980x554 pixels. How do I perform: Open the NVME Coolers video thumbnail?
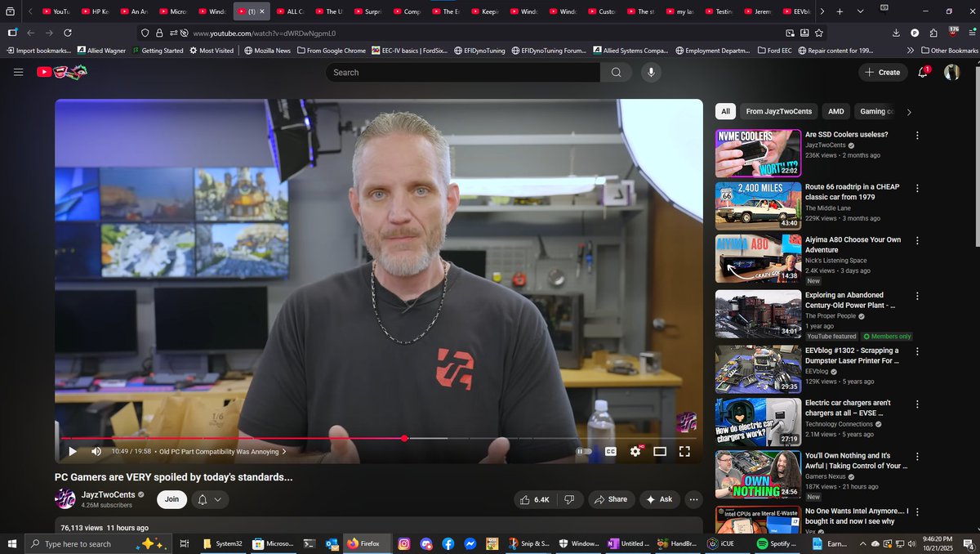[758, 154]
